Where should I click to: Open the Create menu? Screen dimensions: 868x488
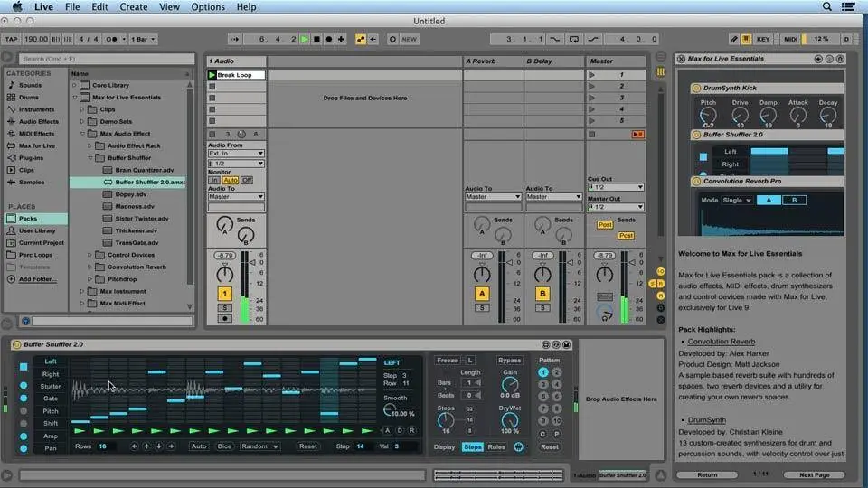pyautogui.click(x=134, y=7)
